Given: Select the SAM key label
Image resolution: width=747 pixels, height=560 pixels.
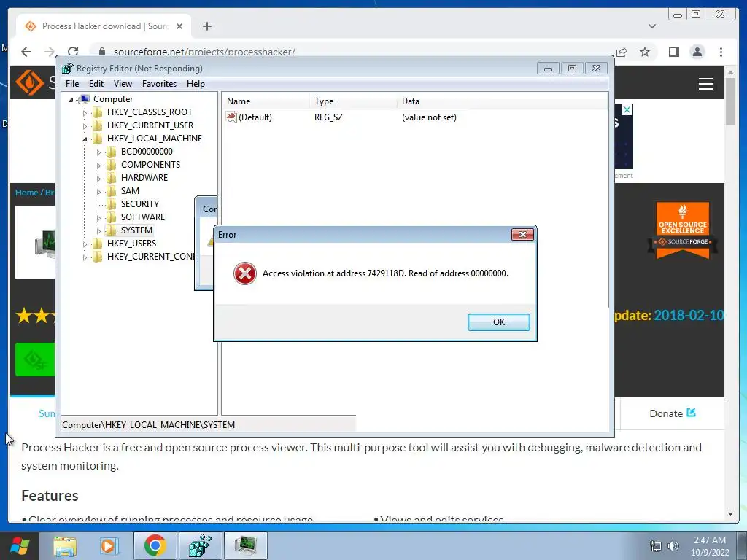Looking at the screenshot, I should pos(130,190).
